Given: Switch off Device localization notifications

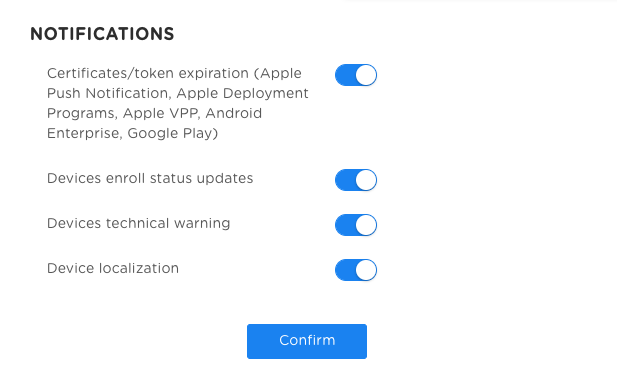Looking at the screenshot, I should click(356, 270).
